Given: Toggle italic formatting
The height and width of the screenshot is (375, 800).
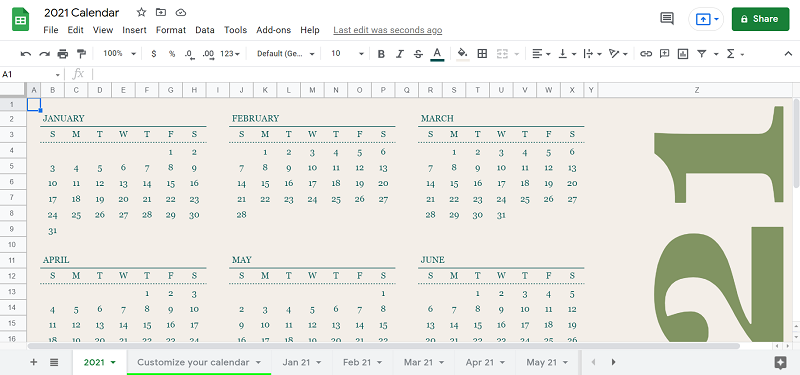Looking at the screenshot, I should coord(399,54).
